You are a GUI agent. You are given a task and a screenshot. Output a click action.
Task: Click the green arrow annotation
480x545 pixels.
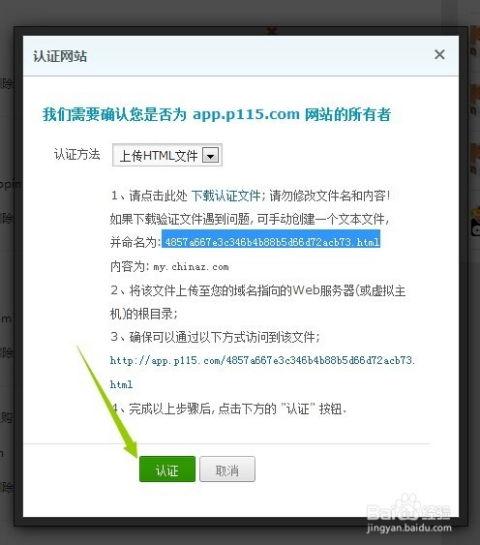click(x=108, y=401)
